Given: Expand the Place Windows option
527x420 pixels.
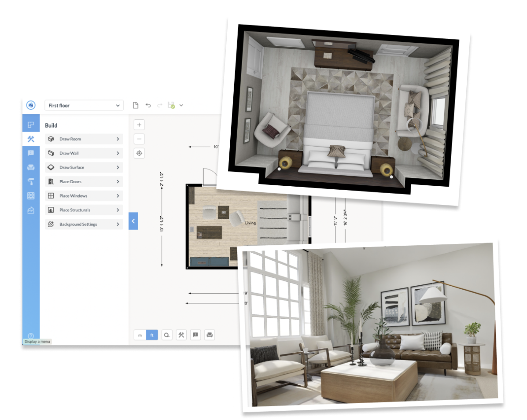Looking at the screenshot, I should click(84, 195).
